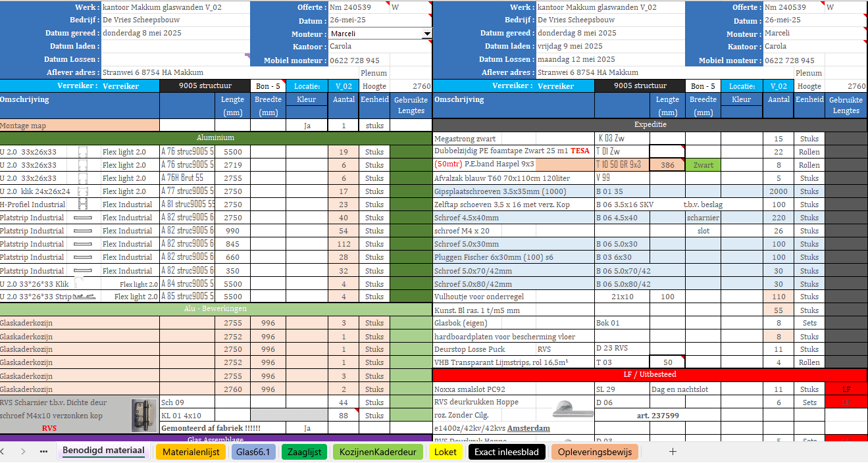The width and height of the screenshot is (868, 463).
Task: Open the sheet list ellipsis button
Action: pyautogui.click(x=44, y=452)
